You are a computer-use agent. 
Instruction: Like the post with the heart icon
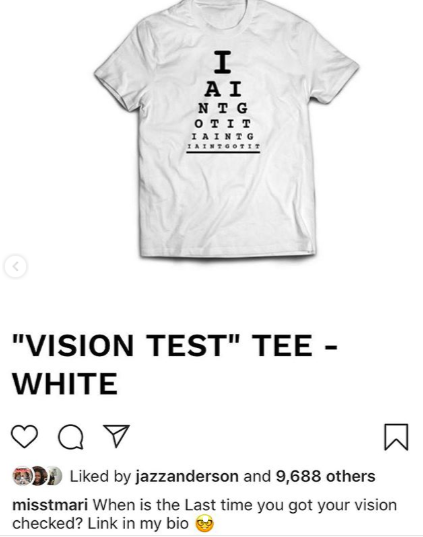[x=24, y=436]
